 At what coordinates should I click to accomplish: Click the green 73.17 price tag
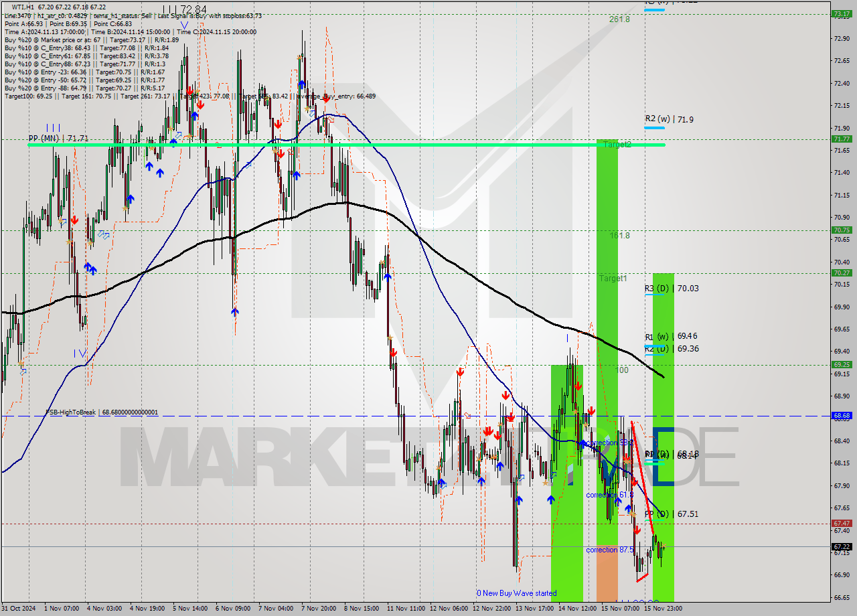tap(841, 13)
